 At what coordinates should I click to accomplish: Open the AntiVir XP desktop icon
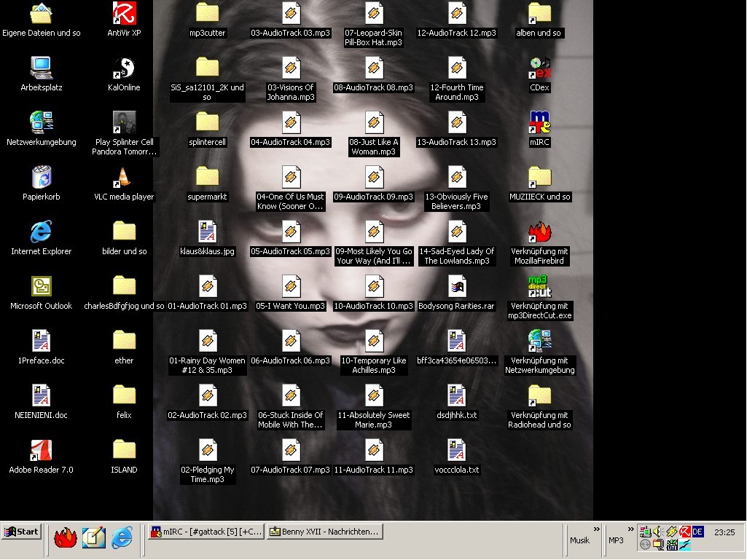pyautogui.click(x=124, y=13)
